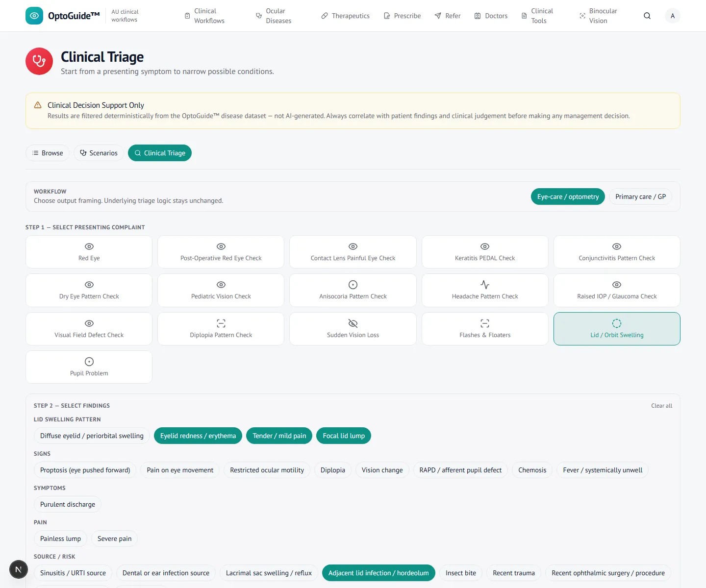Click the dashed circle icon on Lid / Orbit Swelling
The height and width of the screenshot is (588, 706).
click(x=617, y=323)
